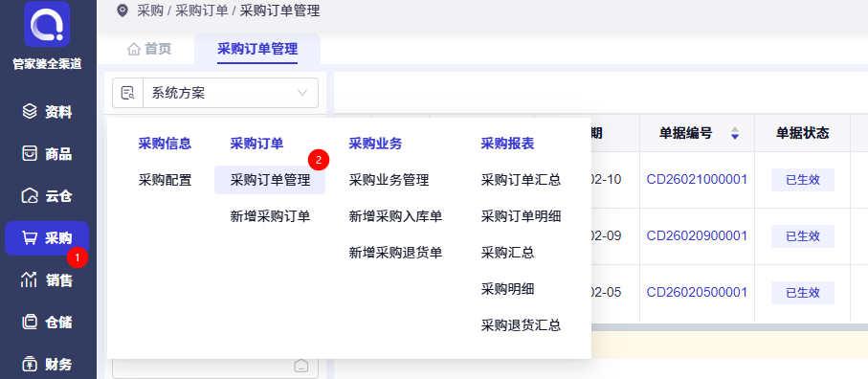
Task: Click the 采购业务 menu group heading
Action: [376, 144]
